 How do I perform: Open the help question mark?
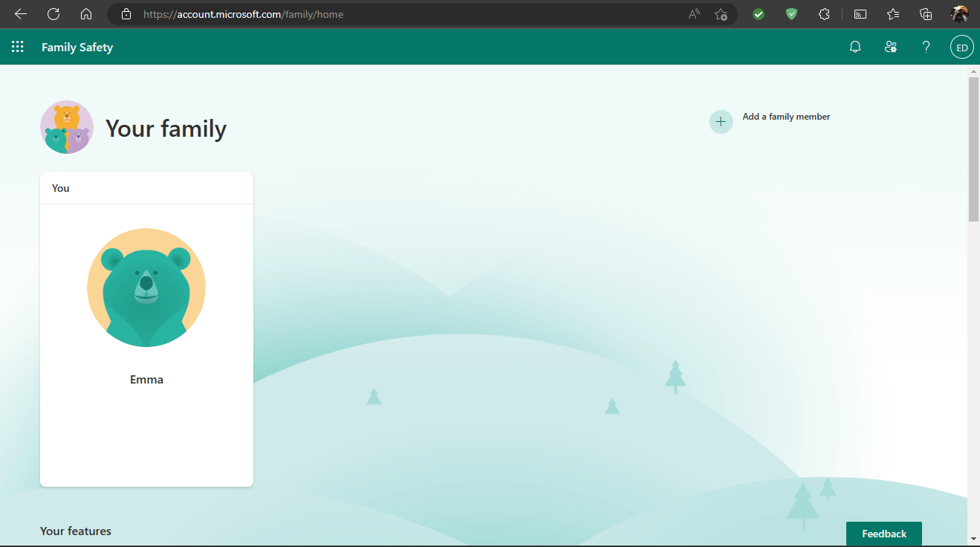click(926, 47)
